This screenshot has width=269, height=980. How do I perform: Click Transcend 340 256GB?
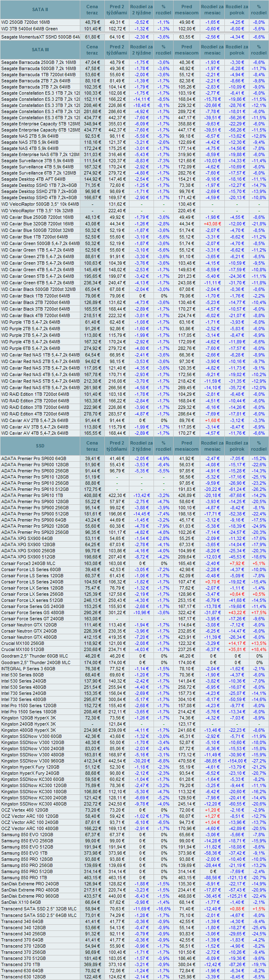click(x=23, y=934)
